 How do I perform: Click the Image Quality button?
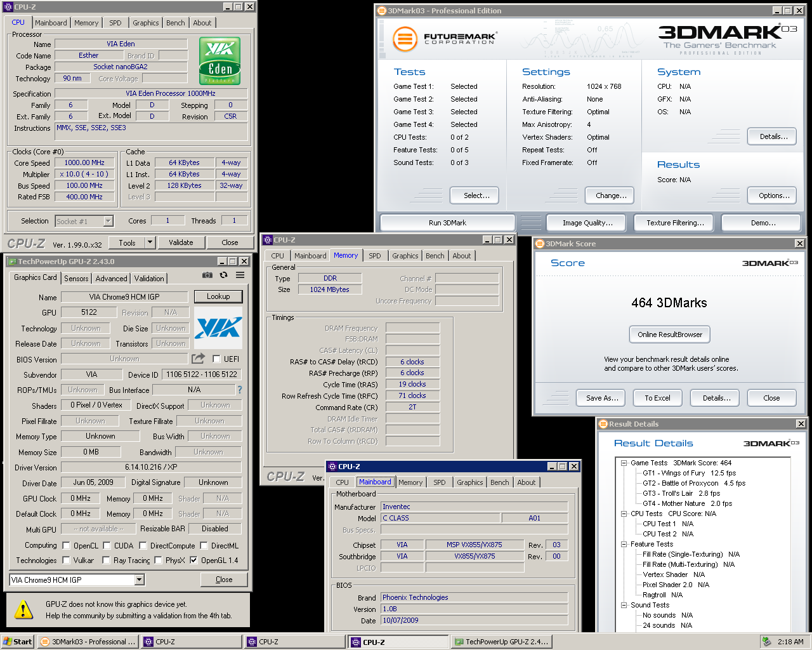point(587,223)
